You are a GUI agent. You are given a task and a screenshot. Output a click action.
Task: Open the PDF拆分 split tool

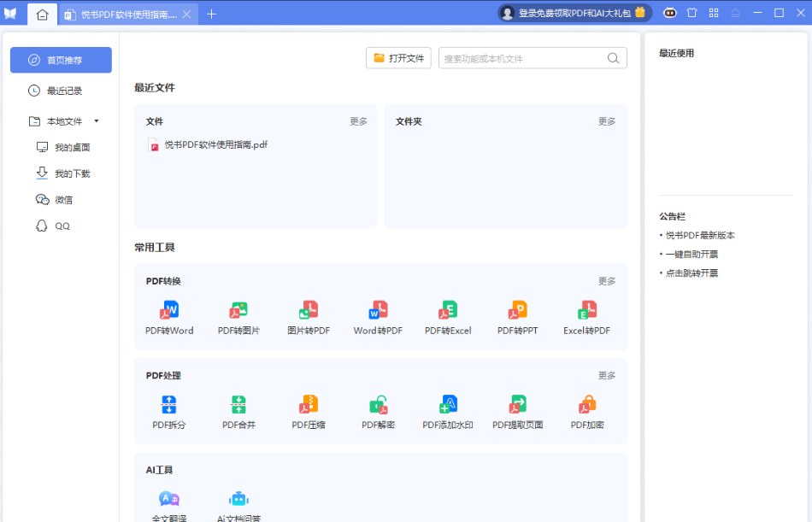pyautogui.click(x=169, y=412)
